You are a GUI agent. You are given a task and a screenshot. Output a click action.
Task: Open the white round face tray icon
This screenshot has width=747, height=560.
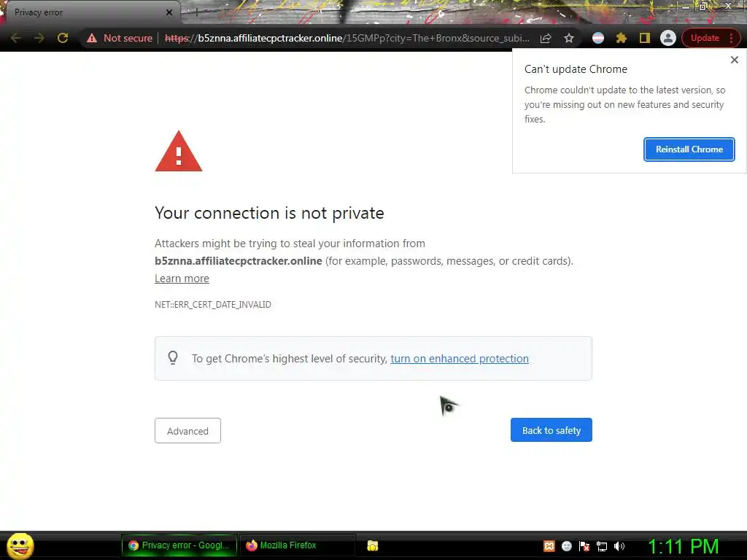coord(566,546)
